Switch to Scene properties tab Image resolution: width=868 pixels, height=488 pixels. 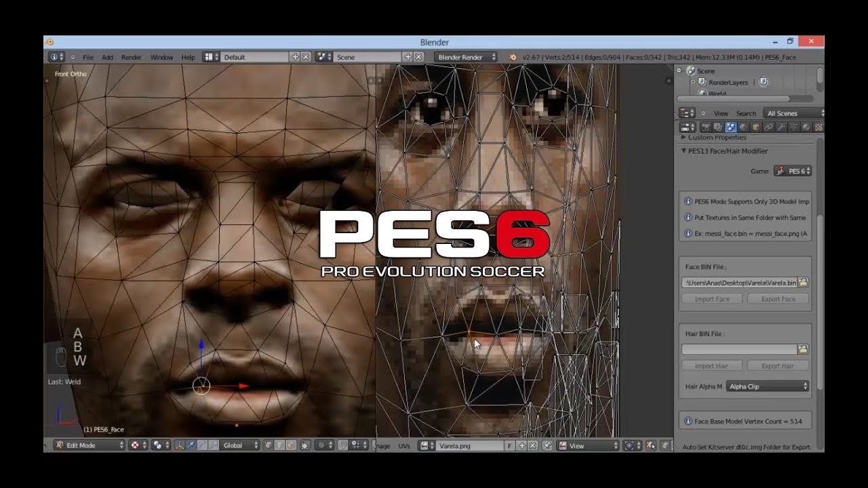pos(731,127)
